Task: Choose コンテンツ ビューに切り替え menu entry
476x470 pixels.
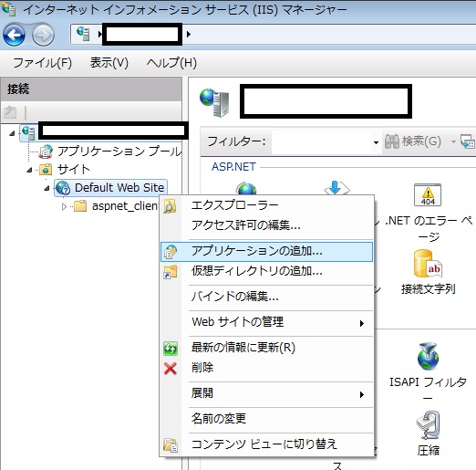Action: tap(266, 444)
